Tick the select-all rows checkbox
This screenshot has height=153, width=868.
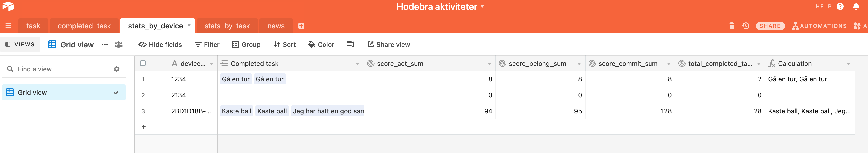pyautogui.click(x=143, y=63)
